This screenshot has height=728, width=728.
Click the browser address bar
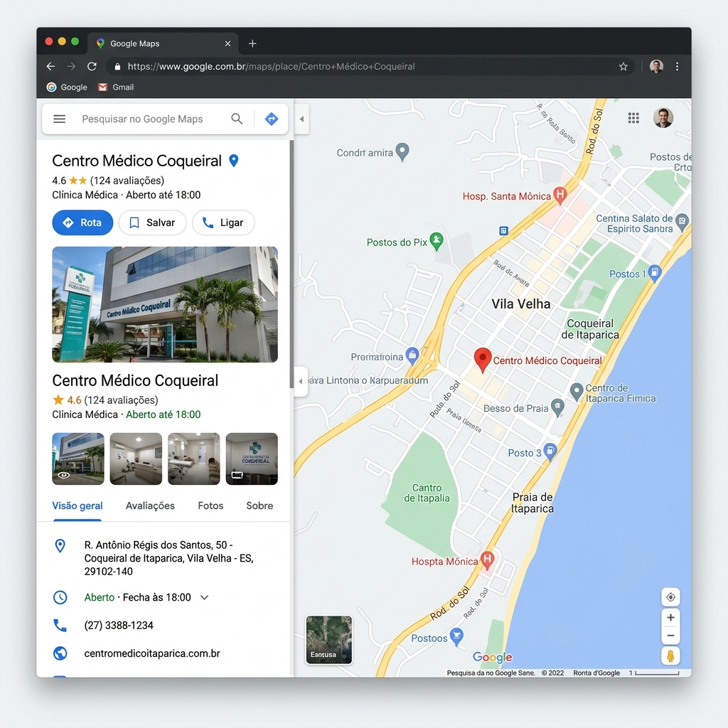[370, 66]
